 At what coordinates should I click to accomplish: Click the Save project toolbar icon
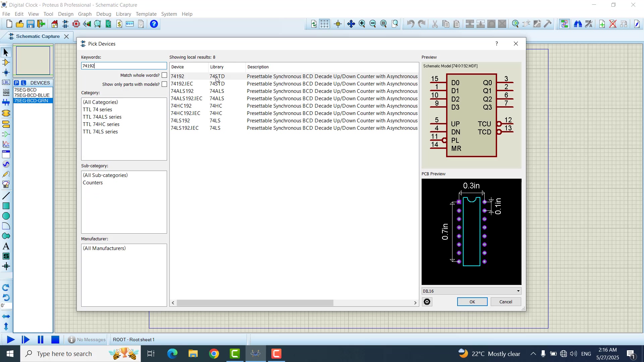coord(31,24)
